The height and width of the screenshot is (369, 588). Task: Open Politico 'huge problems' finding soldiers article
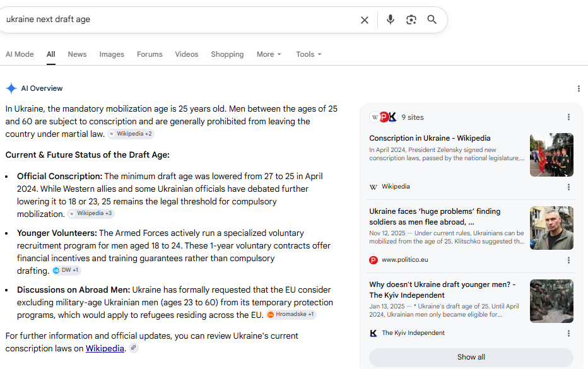(x=435, y=217)
